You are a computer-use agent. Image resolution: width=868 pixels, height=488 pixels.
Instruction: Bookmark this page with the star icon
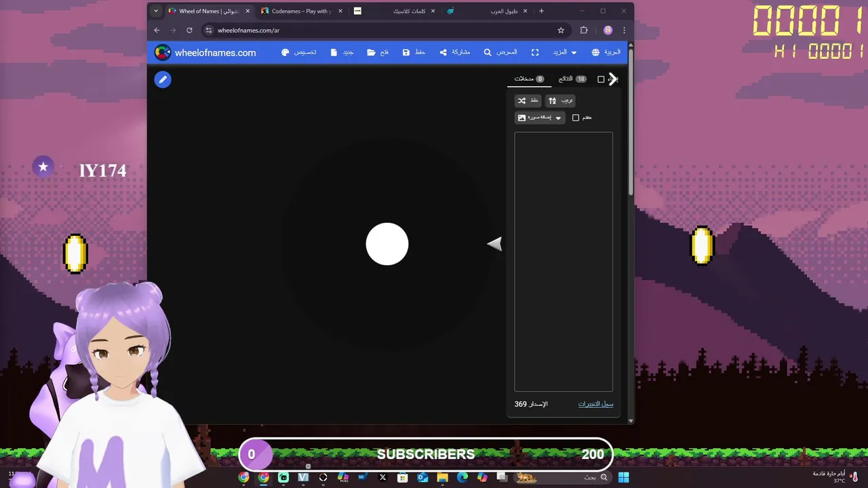(x=561, y=30)
